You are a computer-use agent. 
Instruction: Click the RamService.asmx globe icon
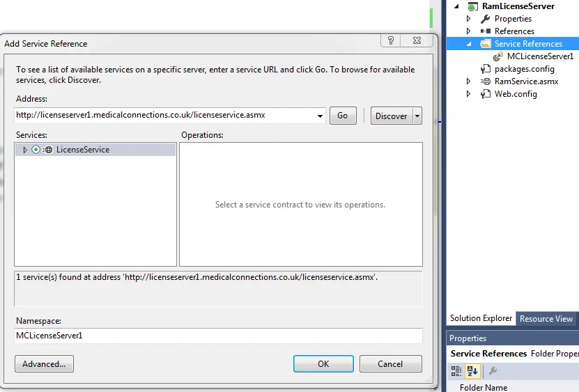(486, 81)
